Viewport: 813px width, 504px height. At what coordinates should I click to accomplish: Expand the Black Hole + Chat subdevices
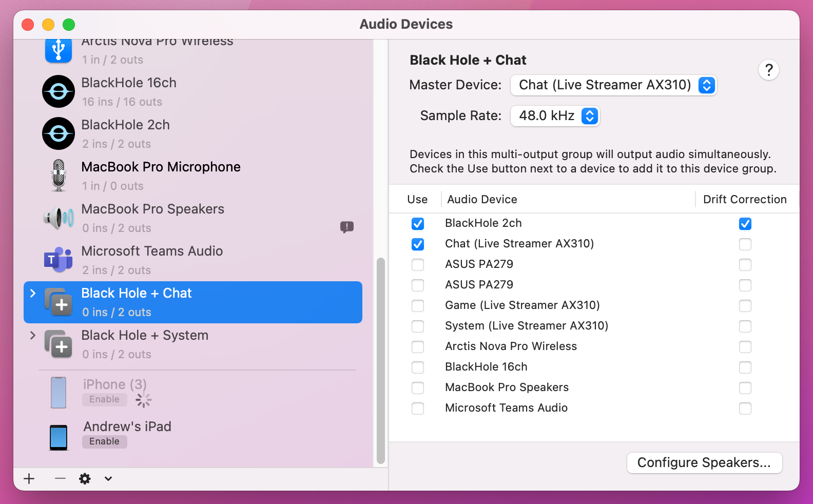33,293
